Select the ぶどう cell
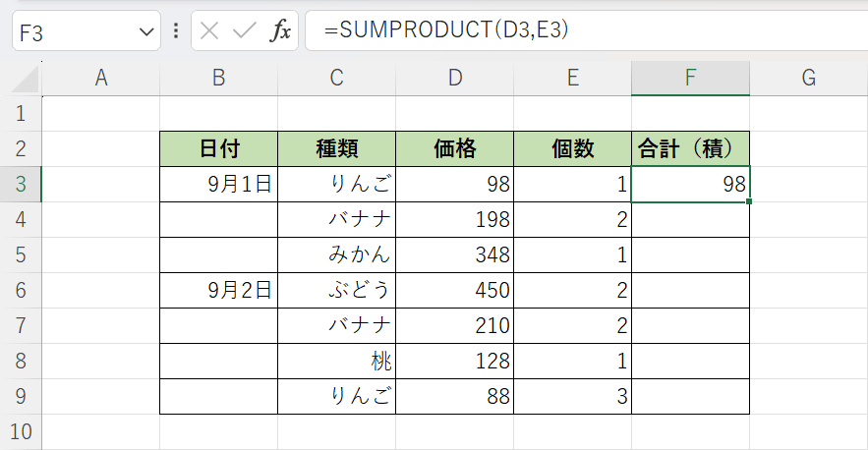 point(336,291)
